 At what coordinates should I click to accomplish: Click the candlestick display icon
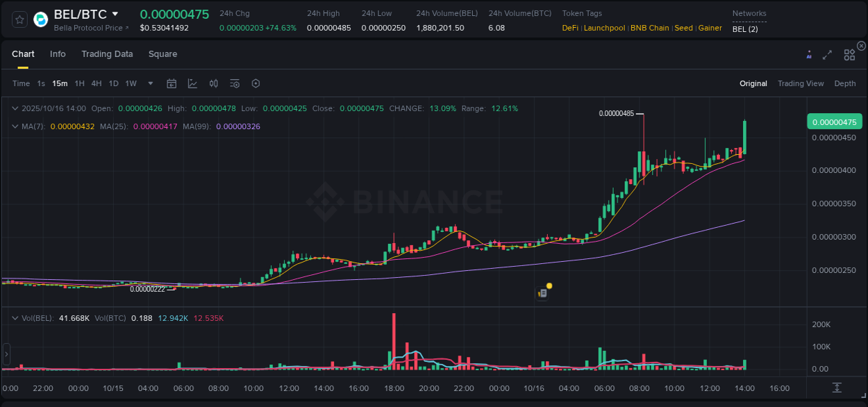coord(214,83)
